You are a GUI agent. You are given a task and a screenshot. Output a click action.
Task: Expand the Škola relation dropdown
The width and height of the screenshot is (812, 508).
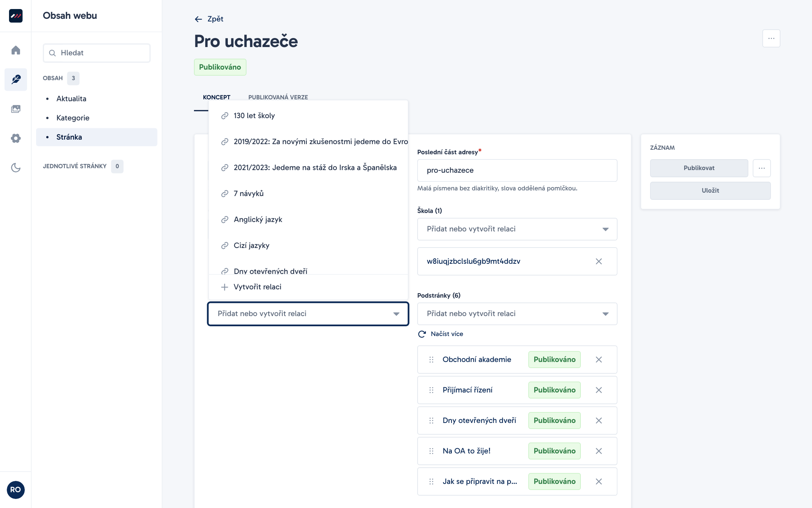pos(517,229)
